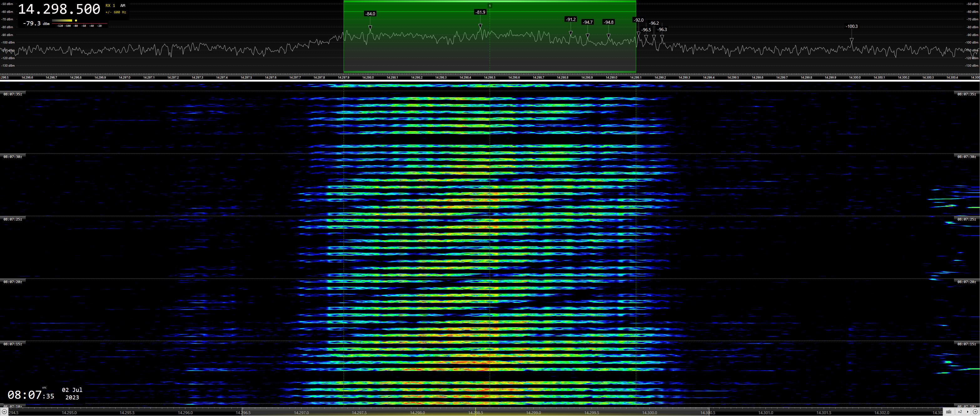980x416 pixels.
Task: Click the -81.9 peak marker
Action: click(480, 12)
